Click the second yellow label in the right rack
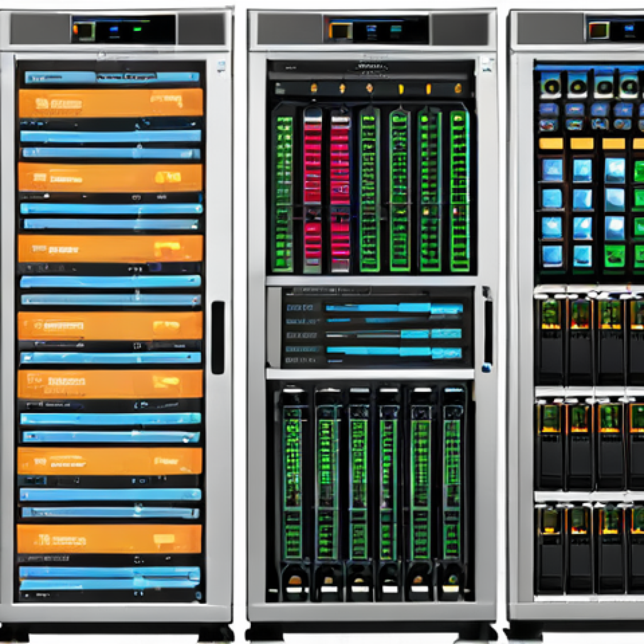The image size is (644, 644). 582,143
